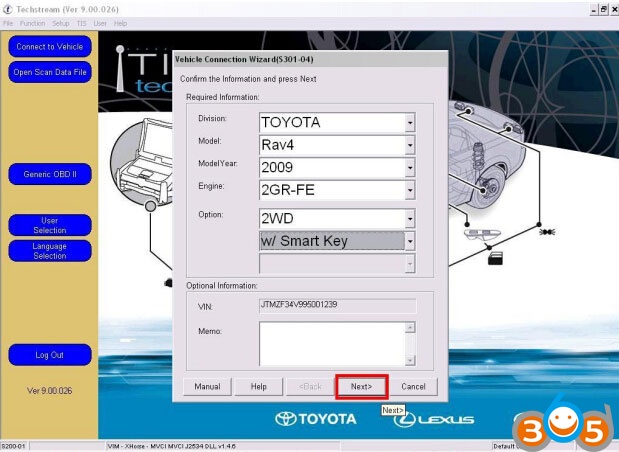Expand the w/ Smart Key dropdown

point(410,241)
